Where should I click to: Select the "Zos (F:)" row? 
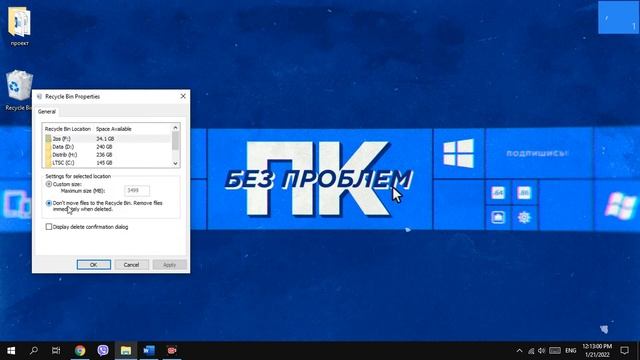(107, 139)
